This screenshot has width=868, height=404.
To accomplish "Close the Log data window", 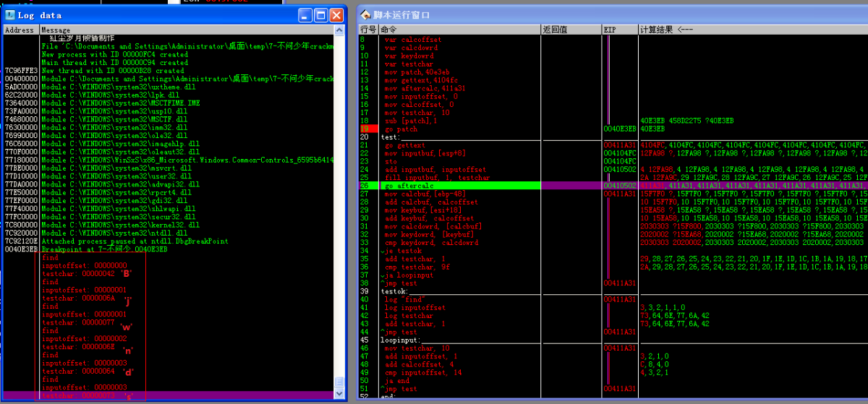I will pyautogui.click(x=336, y=14).
